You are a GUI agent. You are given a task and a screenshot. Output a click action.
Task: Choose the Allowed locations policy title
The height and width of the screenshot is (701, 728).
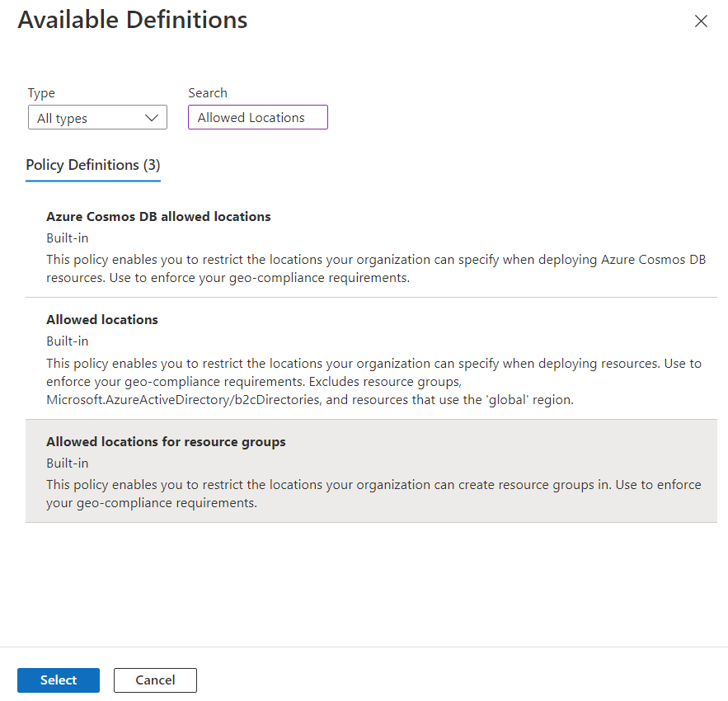pos(102,320)
